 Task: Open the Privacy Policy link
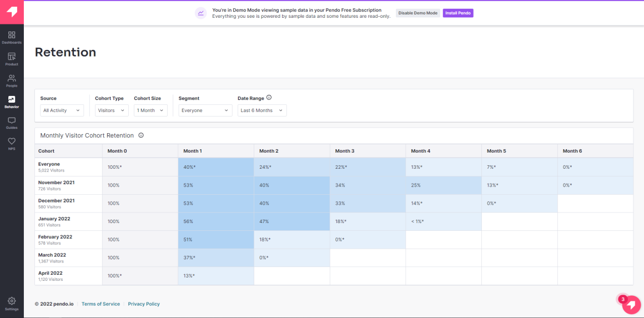tap(144, 304)
